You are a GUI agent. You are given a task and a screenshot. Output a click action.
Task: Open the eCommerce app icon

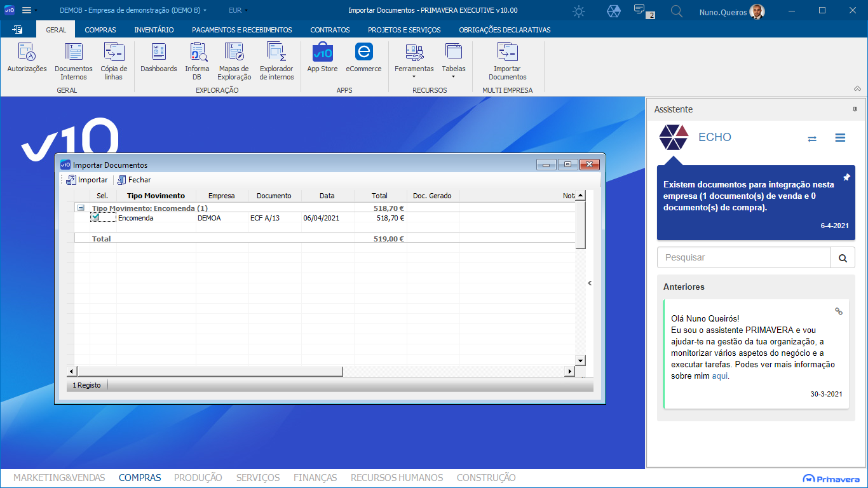click(x=364, y=58)
